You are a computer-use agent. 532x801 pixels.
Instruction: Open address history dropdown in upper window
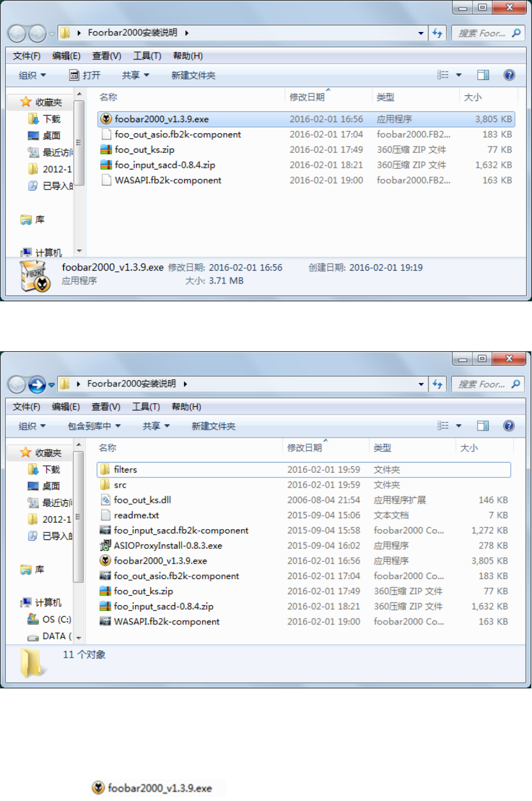(421, 33)
